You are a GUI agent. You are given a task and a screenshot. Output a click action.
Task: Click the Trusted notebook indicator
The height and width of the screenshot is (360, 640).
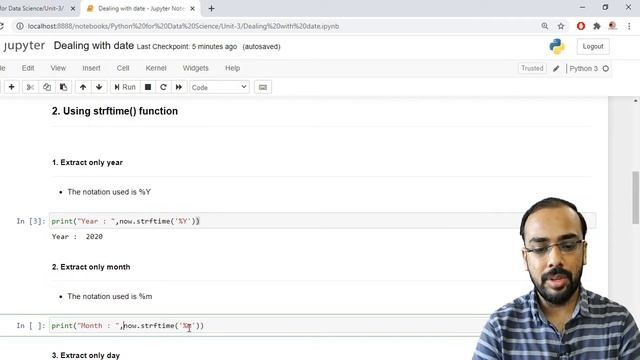(532, 68)
